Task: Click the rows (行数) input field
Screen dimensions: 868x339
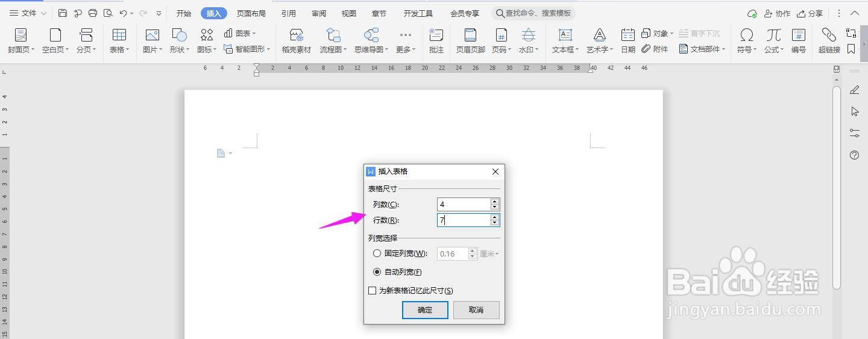Action: [464, 220]
